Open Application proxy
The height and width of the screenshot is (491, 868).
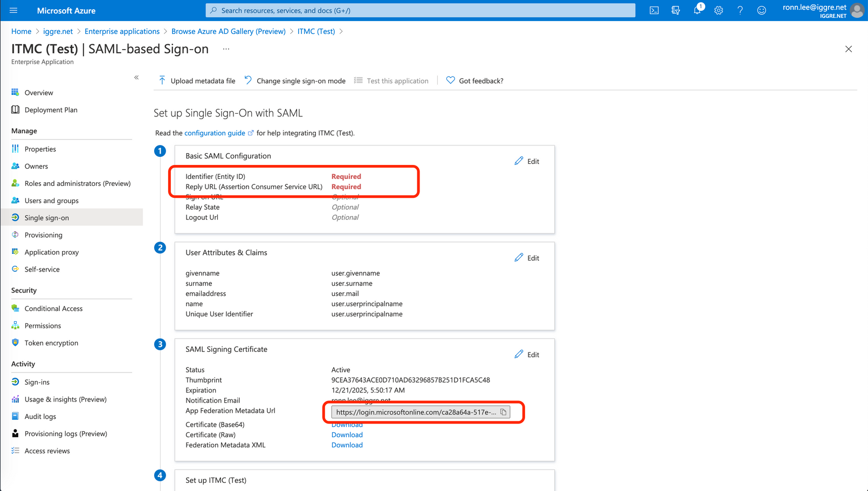(52, 252)
